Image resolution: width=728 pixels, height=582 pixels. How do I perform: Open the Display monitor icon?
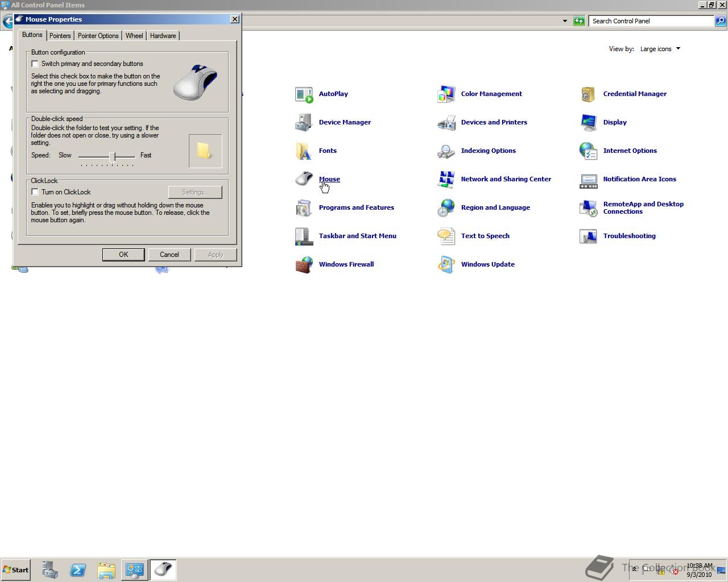(589, 123)
